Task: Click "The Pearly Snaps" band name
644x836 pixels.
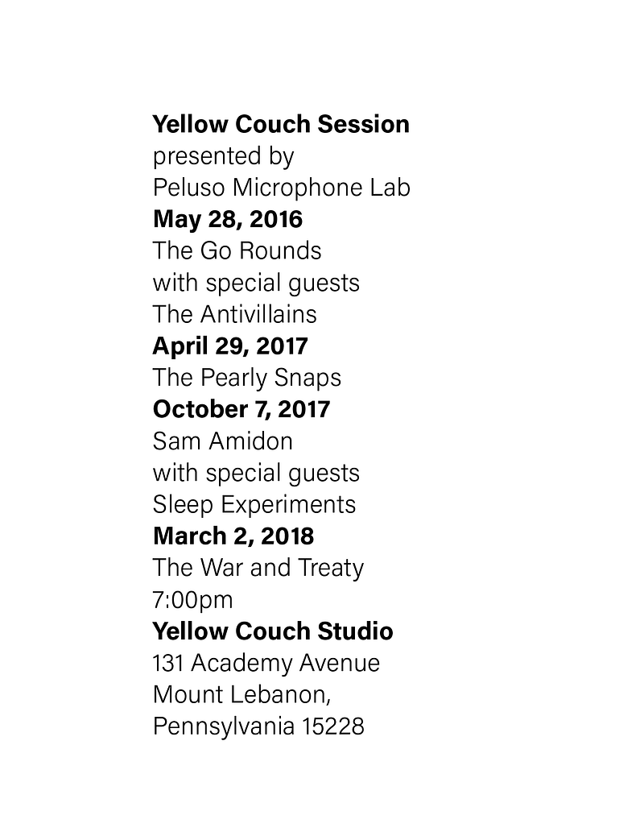Action: coord(247,378)
